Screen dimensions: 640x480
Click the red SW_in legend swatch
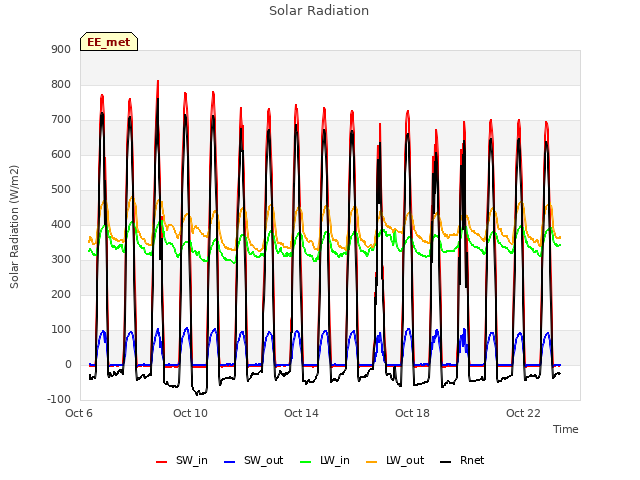pos(162,462)
